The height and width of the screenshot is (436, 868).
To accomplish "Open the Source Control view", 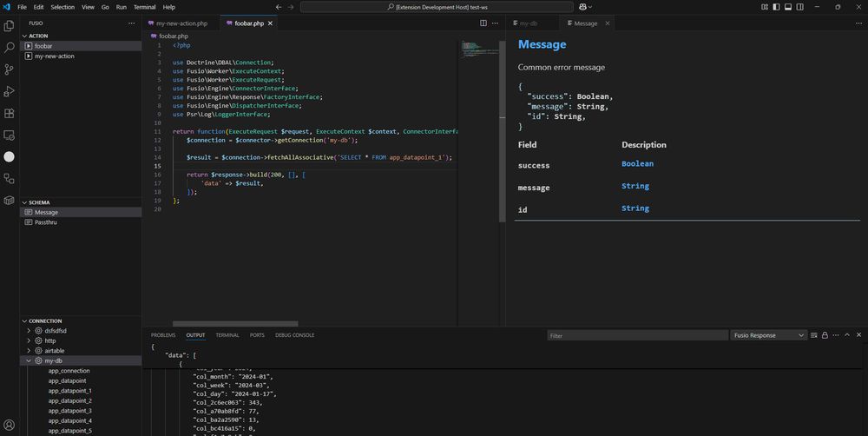I will pyautogui.click(x=9, y=69).
